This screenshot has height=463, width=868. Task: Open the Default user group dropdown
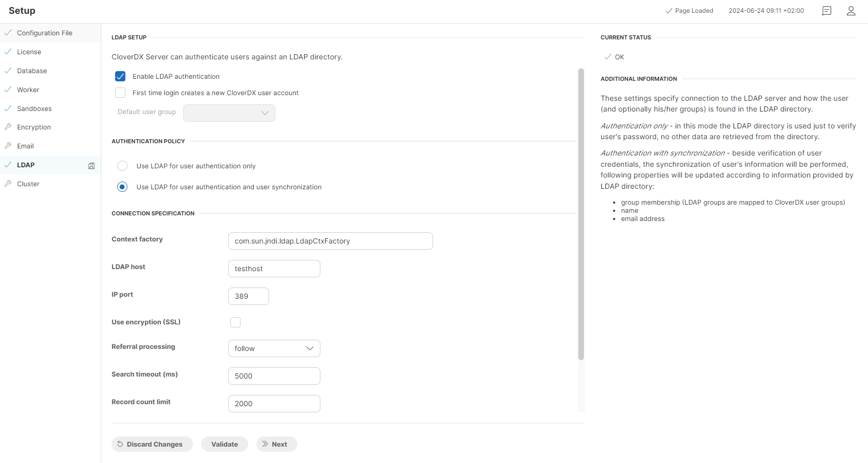click(x=229, y=113)
